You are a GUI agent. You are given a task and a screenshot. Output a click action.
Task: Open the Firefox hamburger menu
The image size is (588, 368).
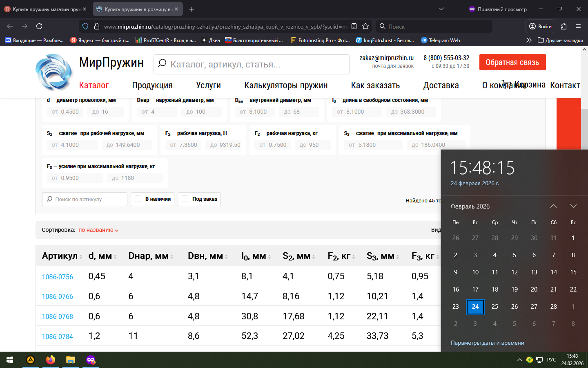(x=578, y=26)
